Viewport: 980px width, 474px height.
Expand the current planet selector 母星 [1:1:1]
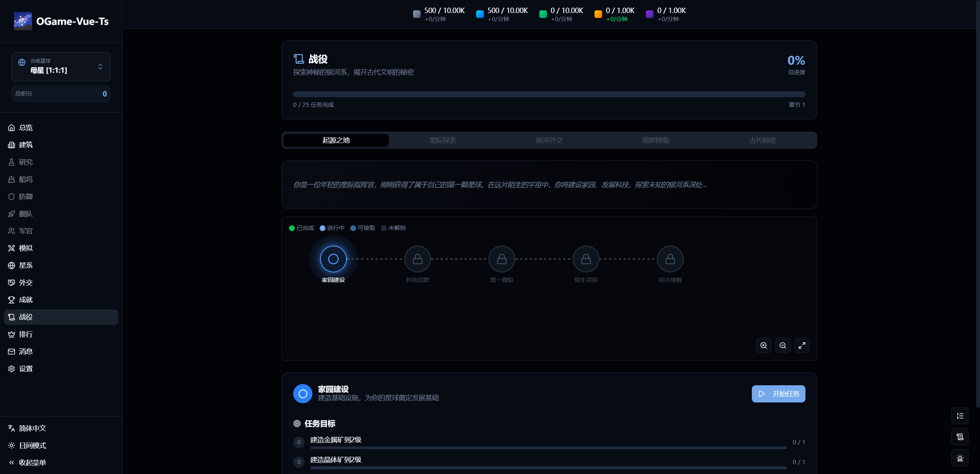61,66
